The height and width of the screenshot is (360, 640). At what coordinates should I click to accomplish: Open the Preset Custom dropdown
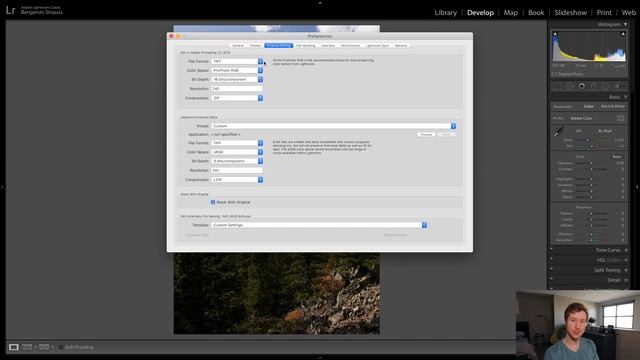coord(333,126)
